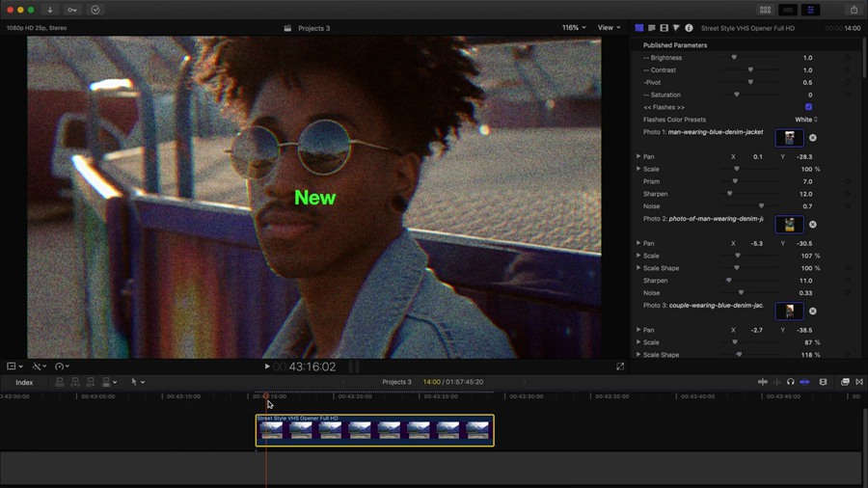Switch to the Generator inspector tab icon

point(639,28)
